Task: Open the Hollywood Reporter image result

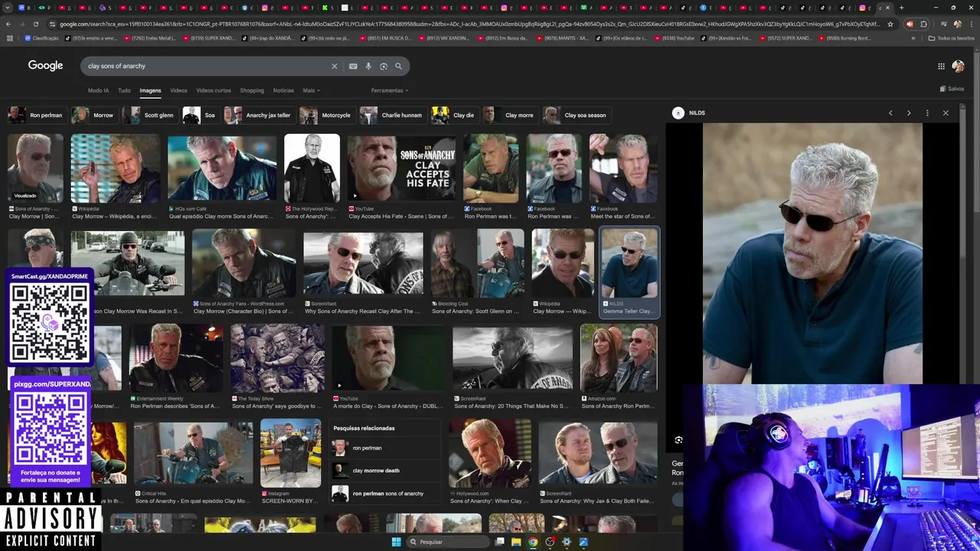Action: [x=312, y=168]
